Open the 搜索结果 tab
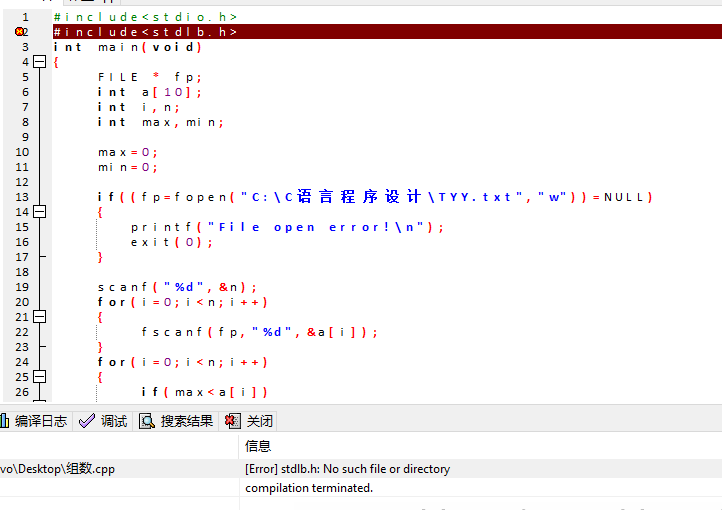This screenshot has height=510, width=722. click(176, 421)
